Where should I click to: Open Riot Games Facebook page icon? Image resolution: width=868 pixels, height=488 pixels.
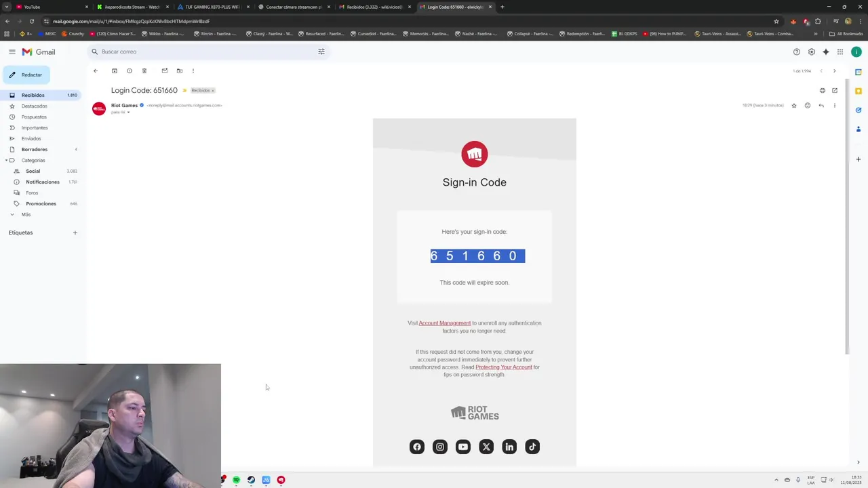(417, 447)
